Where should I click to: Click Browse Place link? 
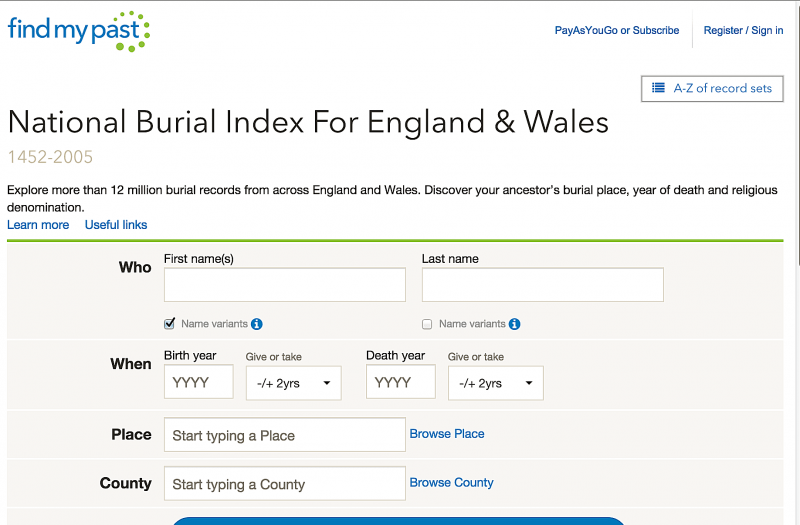tap(447, 434)
